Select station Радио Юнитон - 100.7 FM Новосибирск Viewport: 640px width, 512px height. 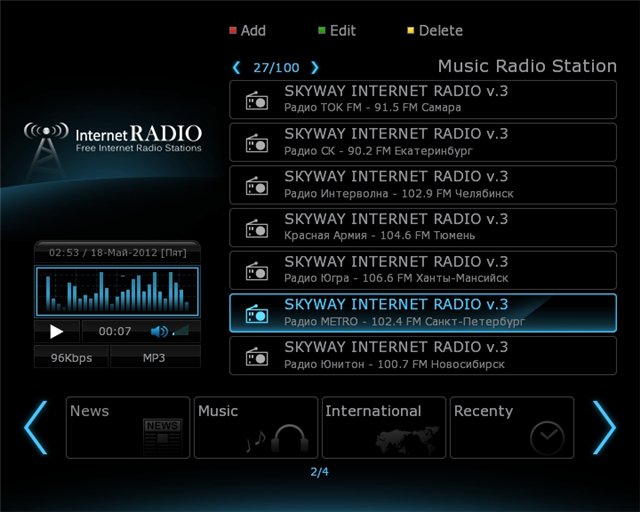(x=423, y=356)
